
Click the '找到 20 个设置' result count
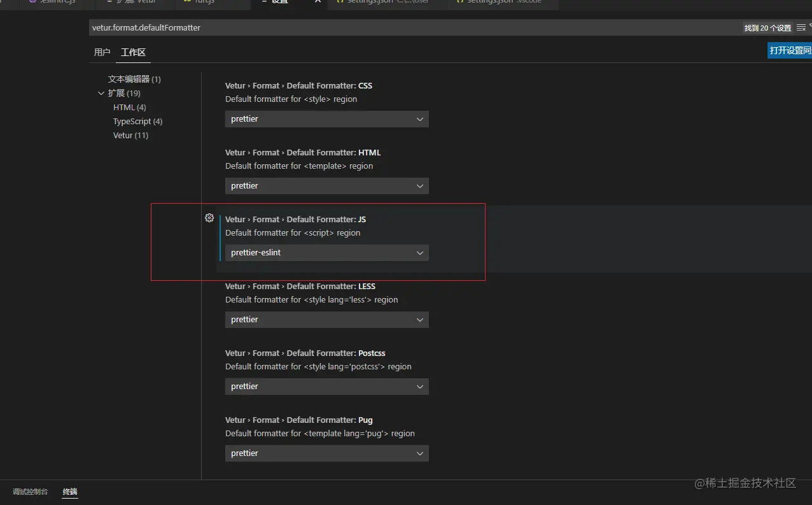click(x=767, y=28)
